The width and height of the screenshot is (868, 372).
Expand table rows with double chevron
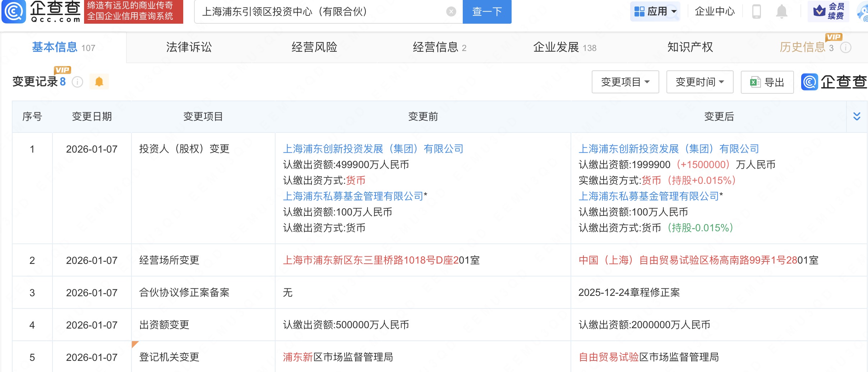[x=857, y=116]
